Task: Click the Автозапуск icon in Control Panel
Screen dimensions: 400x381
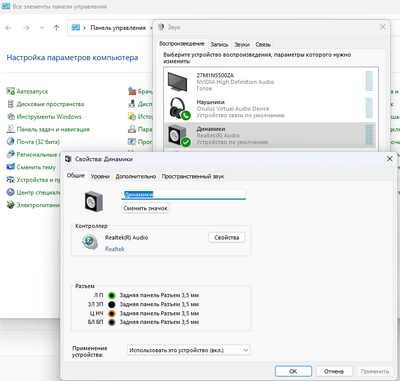Action: click(11, 91)
